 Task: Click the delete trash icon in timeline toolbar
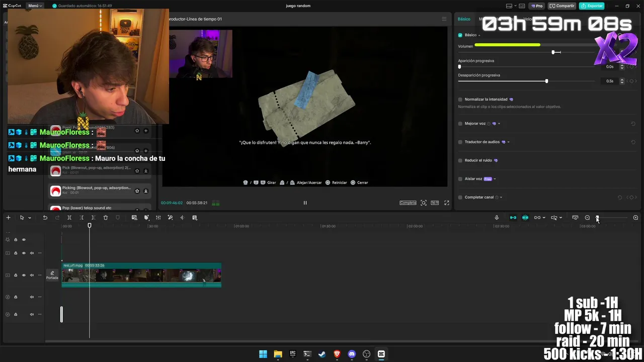(x=106, y=218)
